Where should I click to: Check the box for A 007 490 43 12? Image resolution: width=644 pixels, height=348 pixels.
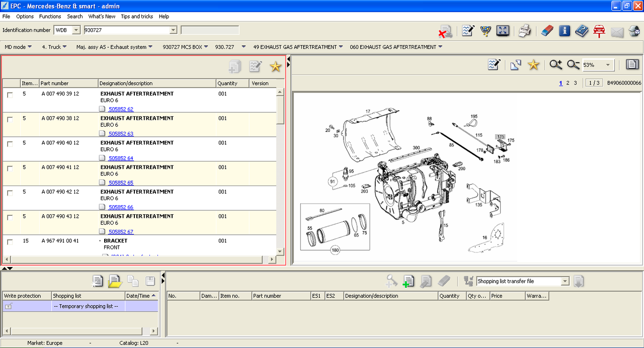coord(10,218)
